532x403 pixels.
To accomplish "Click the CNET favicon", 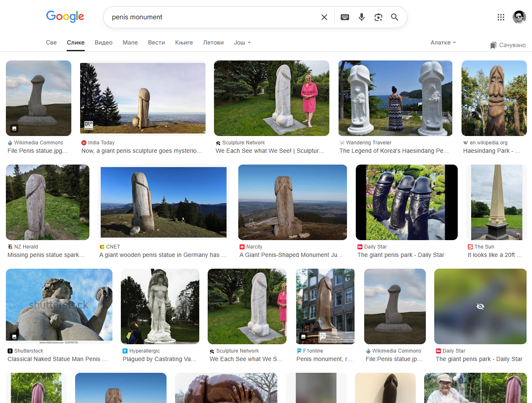I will click(x=102, y=247).
